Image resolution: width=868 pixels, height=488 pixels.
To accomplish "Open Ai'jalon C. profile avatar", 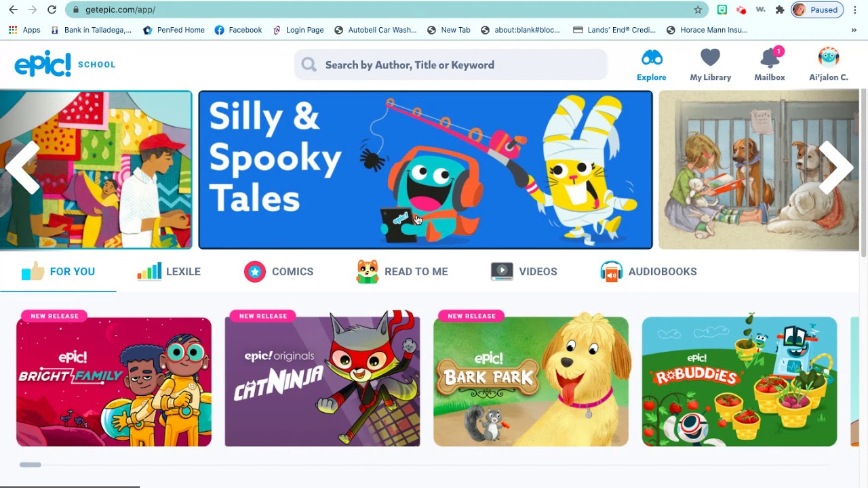I will (829, 57).
